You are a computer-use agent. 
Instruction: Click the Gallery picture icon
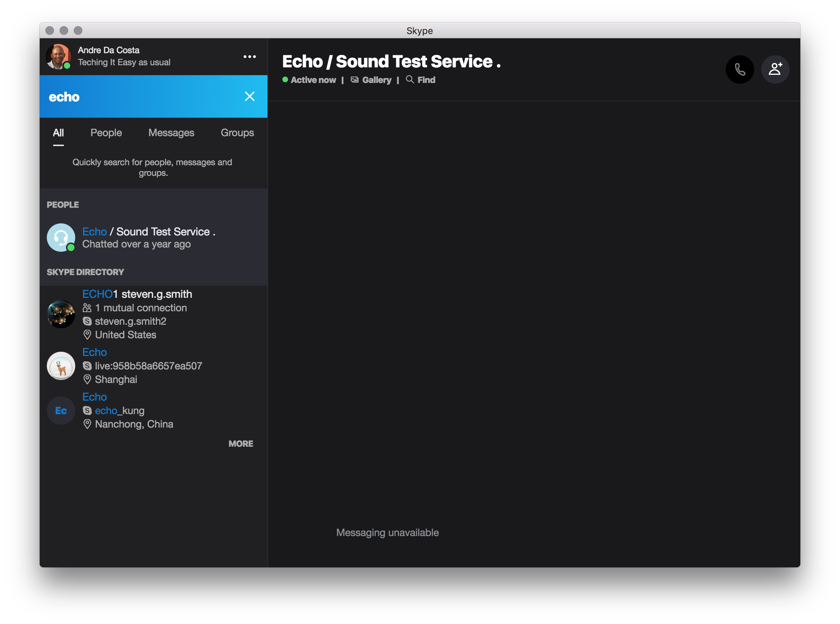[354, 80]
